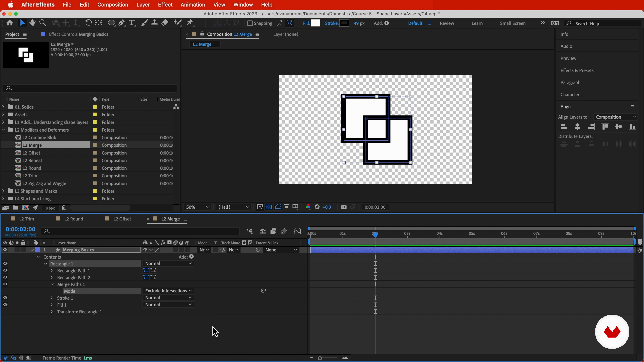Open Effect Controls Merging Basics tab
Screen dimensions: 644x362
(x=79, y=34)
